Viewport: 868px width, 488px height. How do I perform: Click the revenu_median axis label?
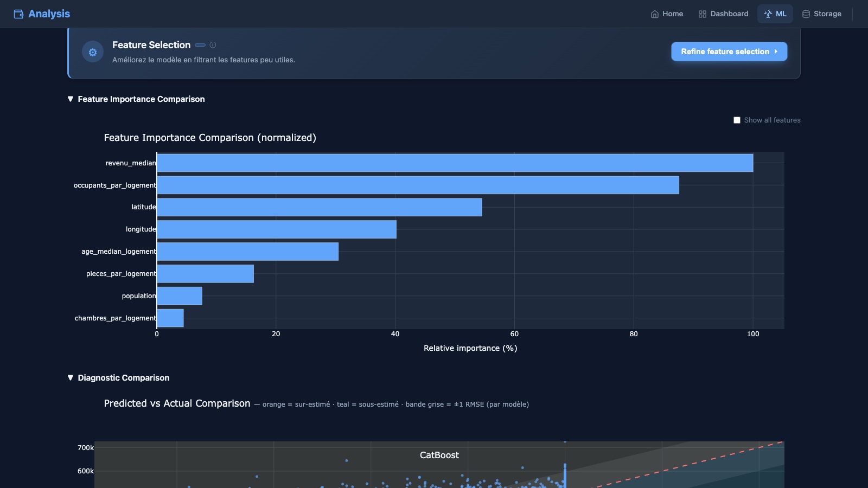point(131,163)
